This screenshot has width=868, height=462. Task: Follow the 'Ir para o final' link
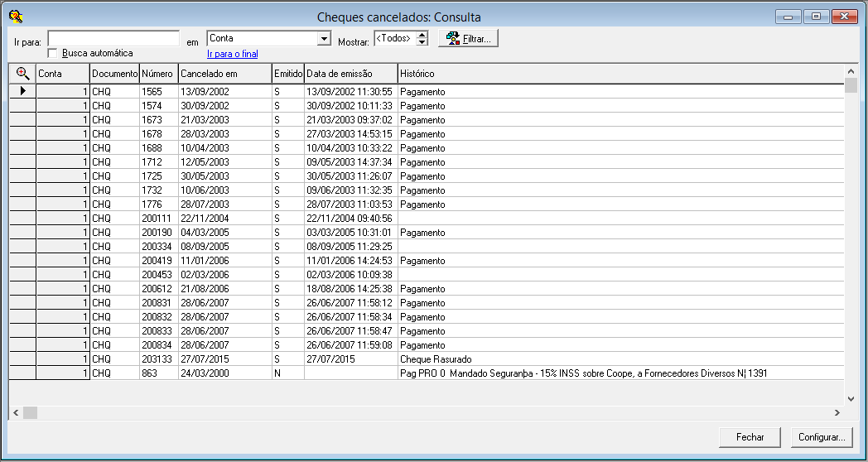click(232, 54)
